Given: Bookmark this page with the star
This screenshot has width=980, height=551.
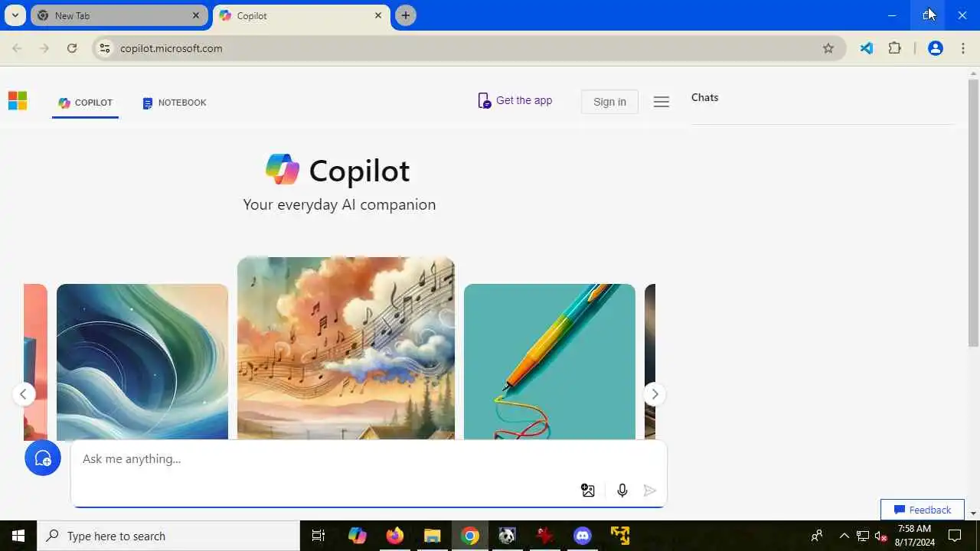Looking at the screenshot, I should coord(828,48).
